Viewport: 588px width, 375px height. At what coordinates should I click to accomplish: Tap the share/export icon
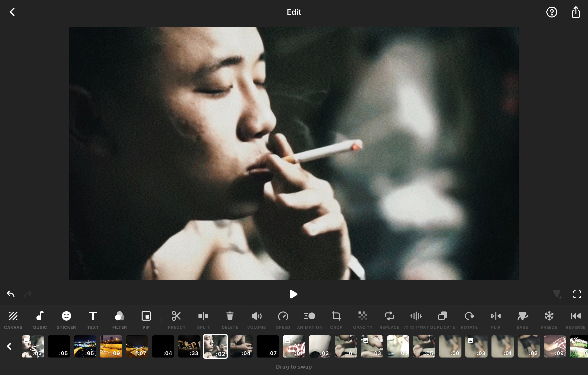[576, 12]
